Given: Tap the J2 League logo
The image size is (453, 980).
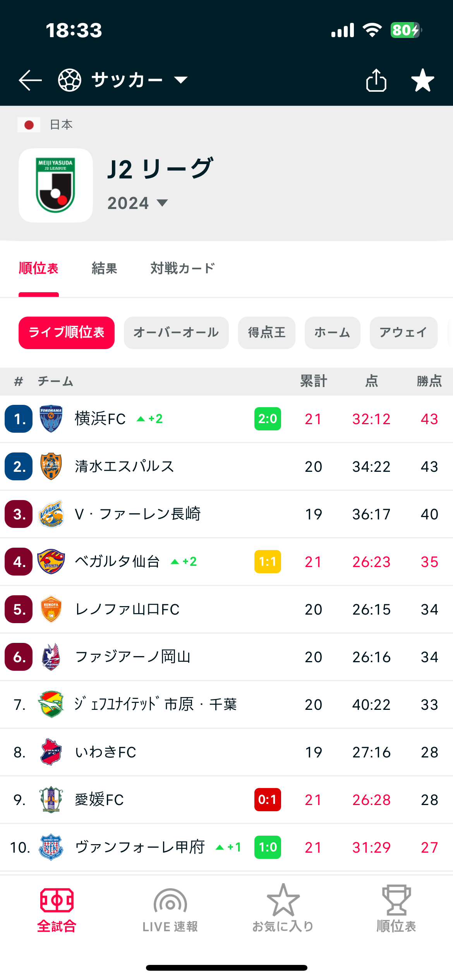Looking at the screenshot, I should click(56, 185).
